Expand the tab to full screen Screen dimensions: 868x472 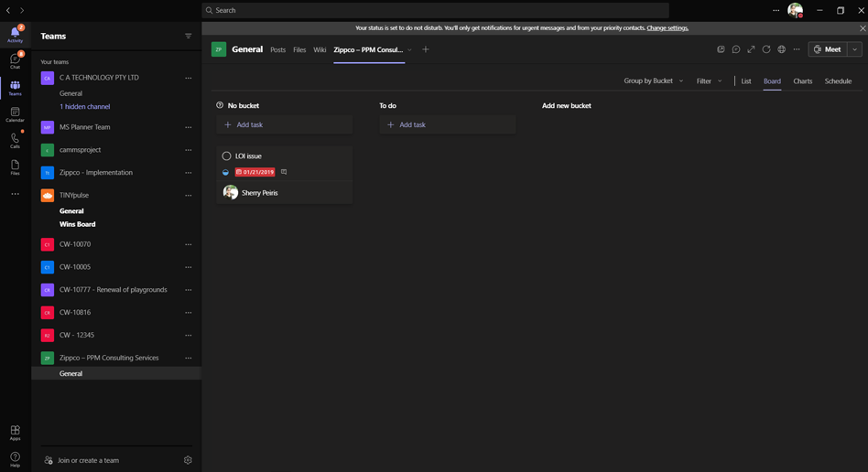tap(751, 49)
